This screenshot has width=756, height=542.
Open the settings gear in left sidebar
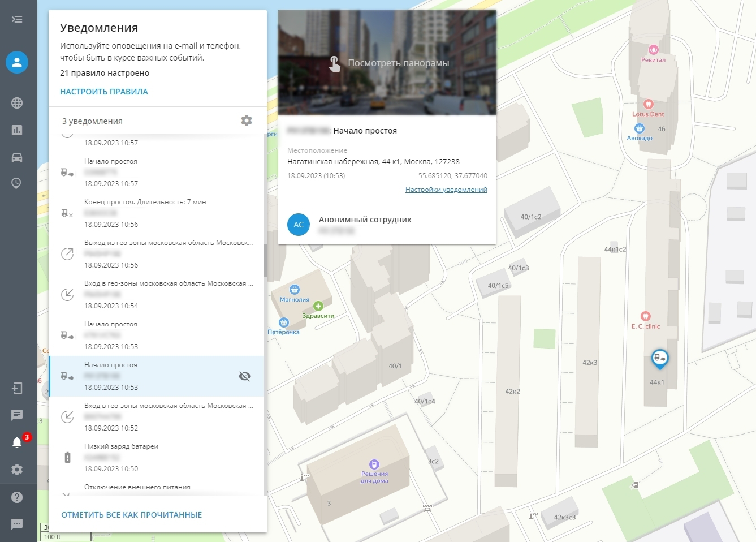(x=17, y=470)
